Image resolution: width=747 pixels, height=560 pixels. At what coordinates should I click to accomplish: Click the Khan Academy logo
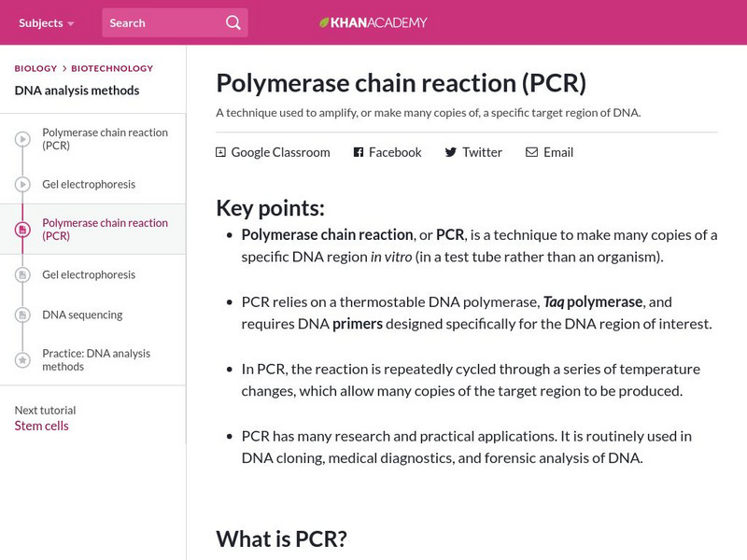point(373,21)
